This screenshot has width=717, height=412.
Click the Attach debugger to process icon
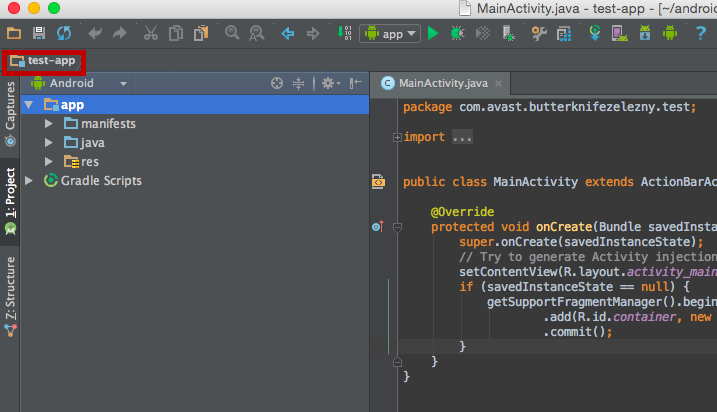(508, 33)
